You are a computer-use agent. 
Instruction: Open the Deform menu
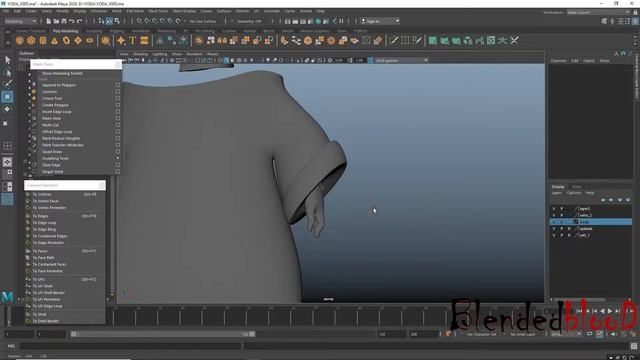coord(242,11)
